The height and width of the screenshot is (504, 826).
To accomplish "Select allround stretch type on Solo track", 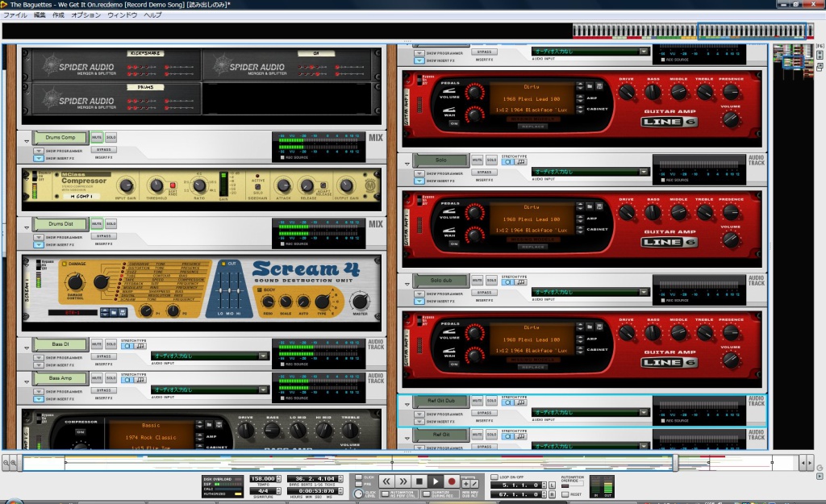I will (508, 161).
